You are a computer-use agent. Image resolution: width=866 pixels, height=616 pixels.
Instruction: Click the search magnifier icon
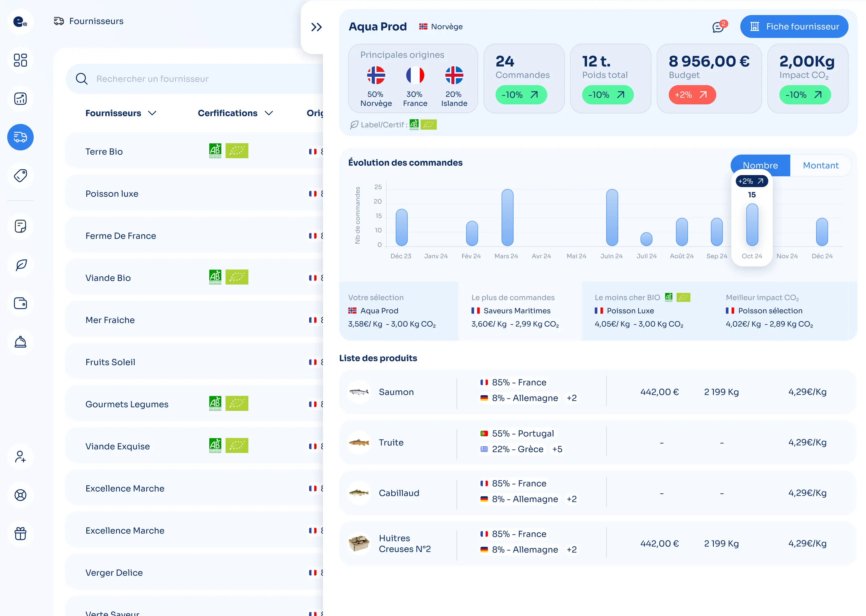point(81,79)
